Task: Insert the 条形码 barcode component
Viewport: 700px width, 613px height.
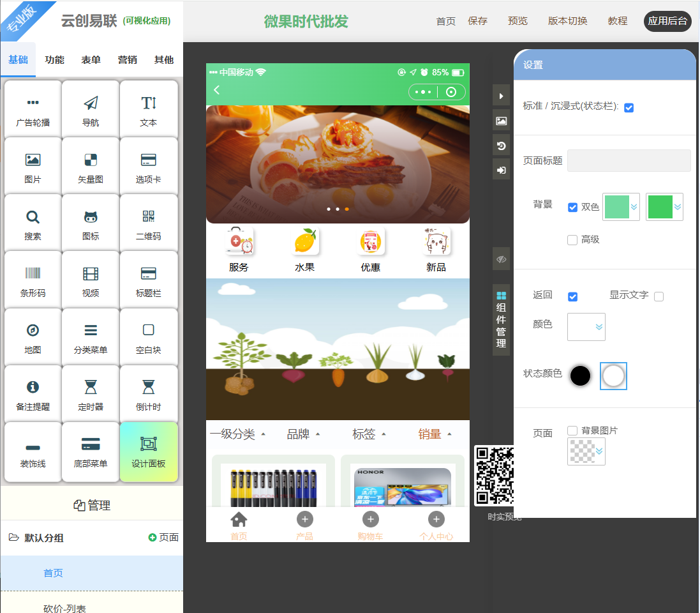Action: pyautogui.click(x=33, y=280)
